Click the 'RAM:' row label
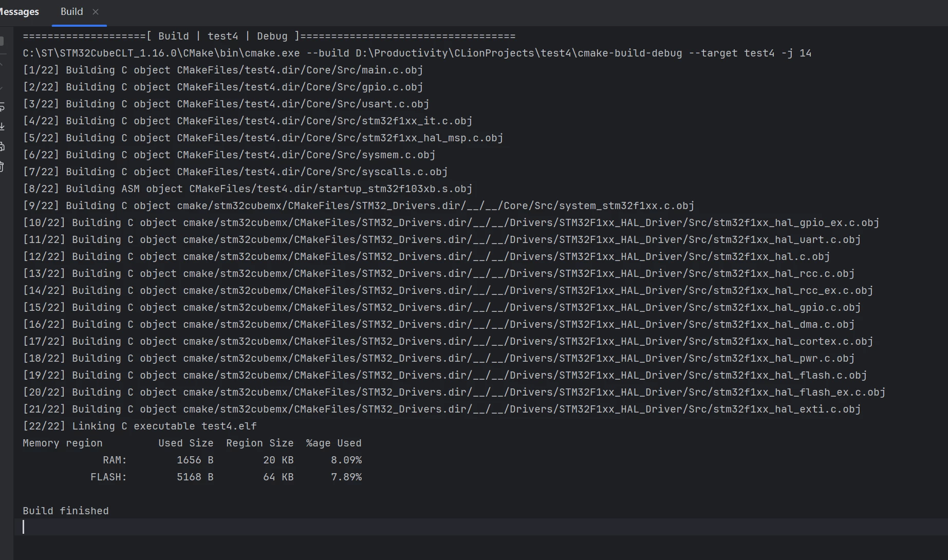This screenshot has height=560, width=948. (x=115, y=460)
